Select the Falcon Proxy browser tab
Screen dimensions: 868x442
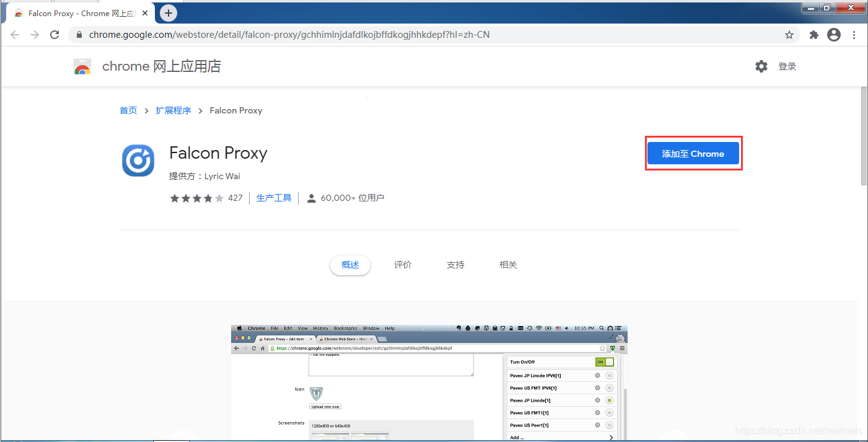coord(81,13)
